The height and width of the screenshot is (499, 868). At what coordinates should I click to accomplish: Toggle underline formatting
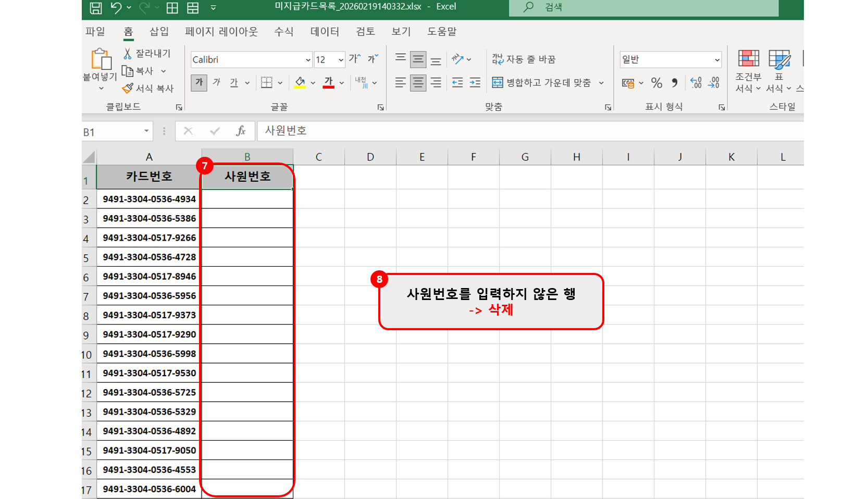[234, 82]
